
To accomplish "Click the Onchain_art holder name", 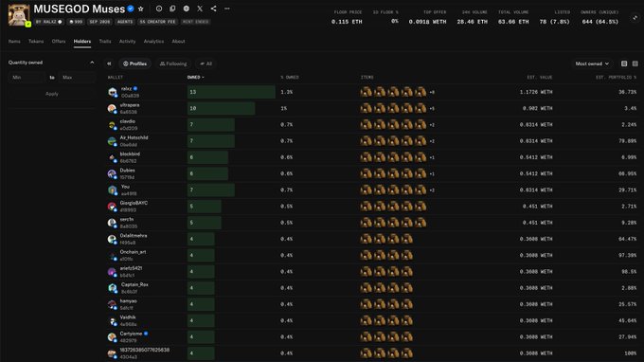I will pos(133,252).
